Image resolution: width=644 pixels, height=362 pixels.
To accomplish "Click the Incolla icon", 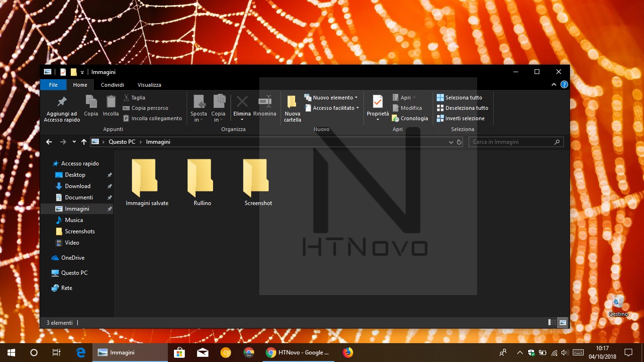I will [110, 107].
